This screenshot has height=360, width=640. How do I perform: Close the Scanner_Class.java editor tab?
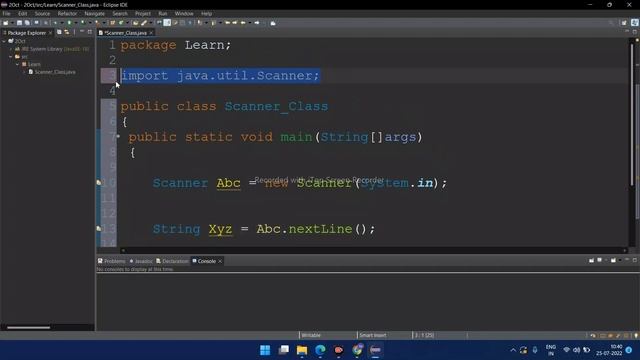pyautogui.click(x=151, y=33)
